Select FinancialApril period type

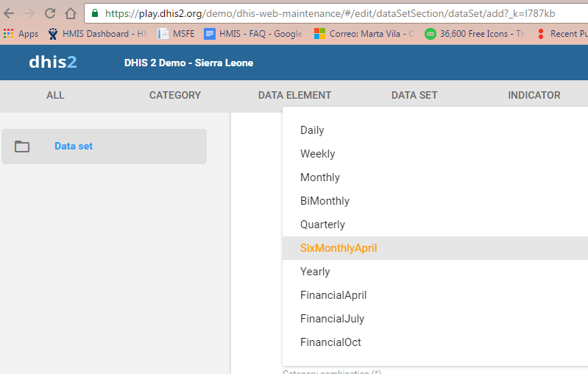point(435,295)
